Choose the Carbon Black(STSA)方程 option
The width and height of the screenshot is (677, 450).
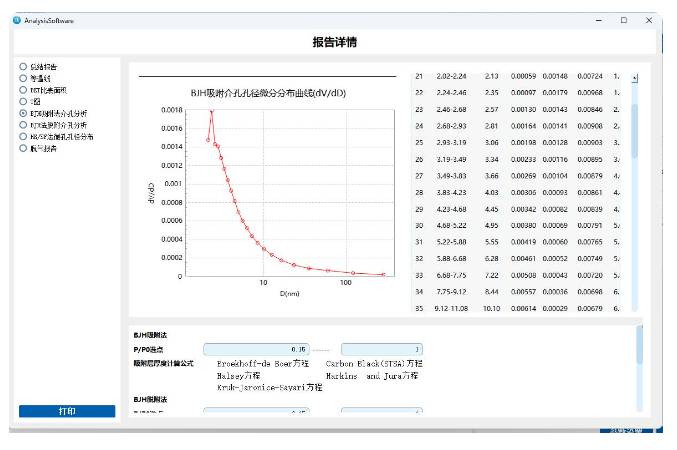coord(374,364)
